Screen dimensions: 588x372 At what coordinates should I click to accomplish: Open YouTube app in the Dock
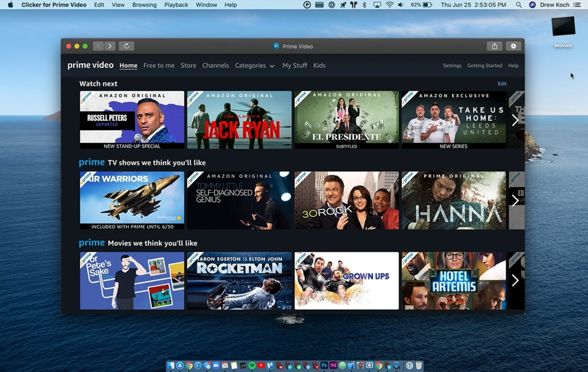(261, 366)
